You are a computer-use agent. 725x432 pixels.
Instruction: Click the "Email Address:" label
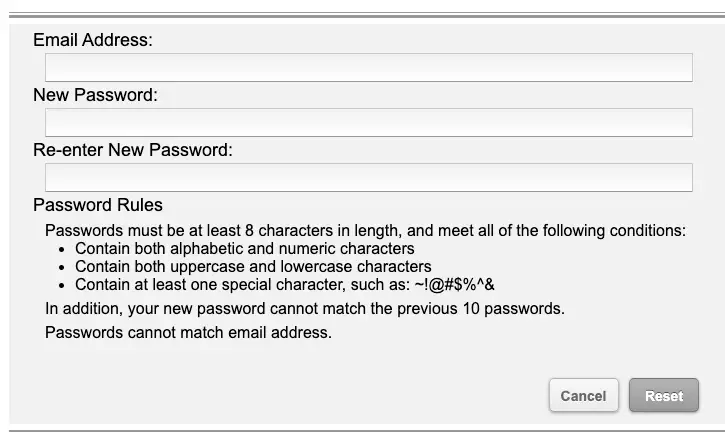click(93, 40)
